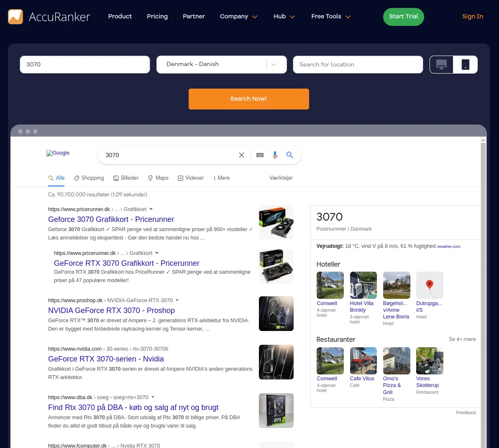Click the Pricing menu item
Viewport: 499px width, 448px height.
point(157,16)
